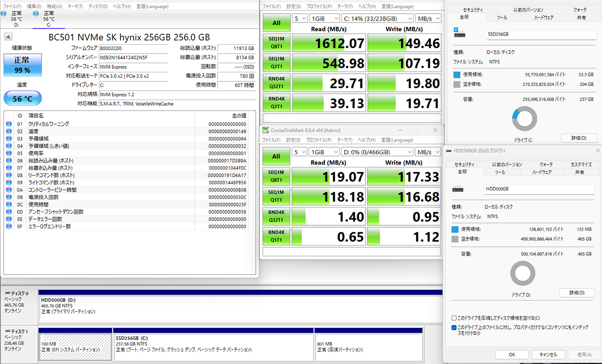This screenshot has width=602, height=364.
Task: Open MB/s unit dropdown in C: drive window
Action: [x=428, y=18]
